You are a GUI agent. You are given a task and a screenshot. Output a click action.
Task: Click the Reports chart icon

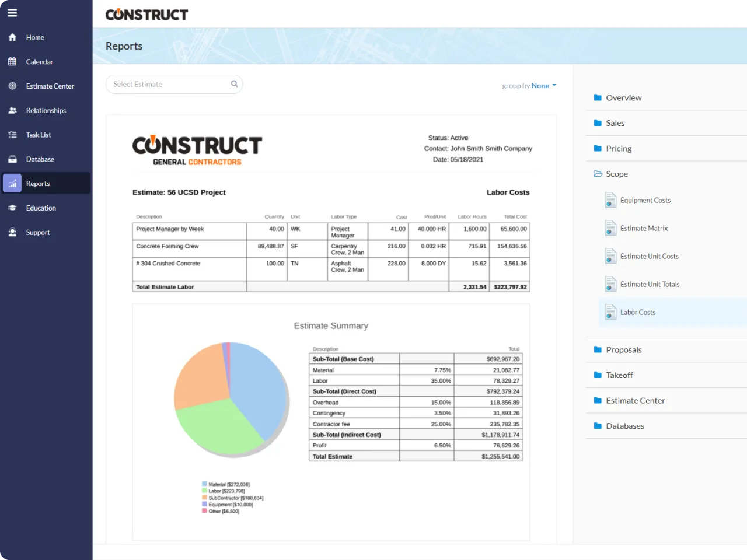[x=12, y=184]
